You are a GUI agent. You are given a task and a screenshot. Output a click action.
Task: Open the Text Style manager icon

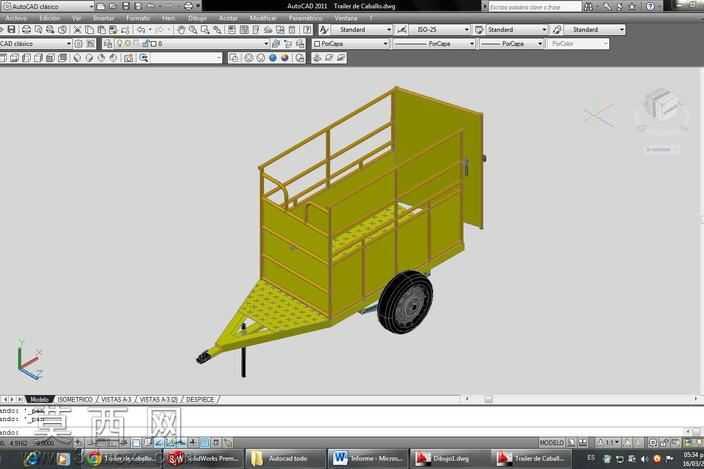click(324, 30)
